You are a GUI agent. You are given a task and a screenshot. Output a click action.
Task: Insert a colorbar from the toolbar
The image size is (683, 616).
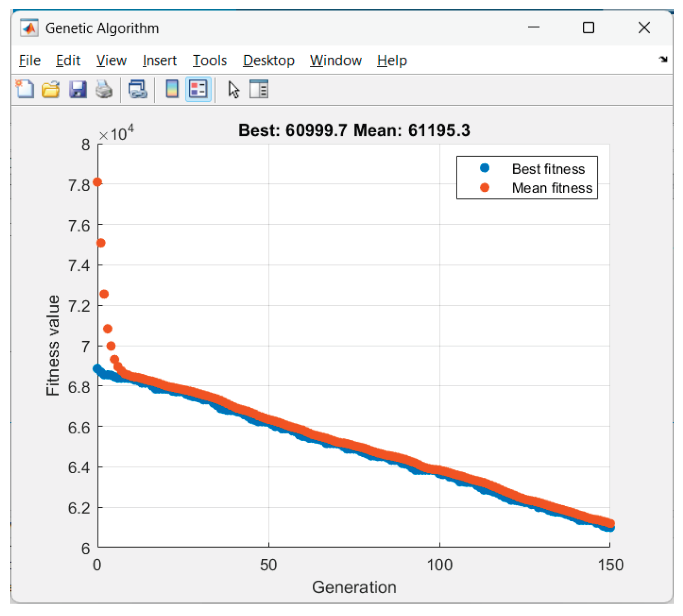pos(172,89)
